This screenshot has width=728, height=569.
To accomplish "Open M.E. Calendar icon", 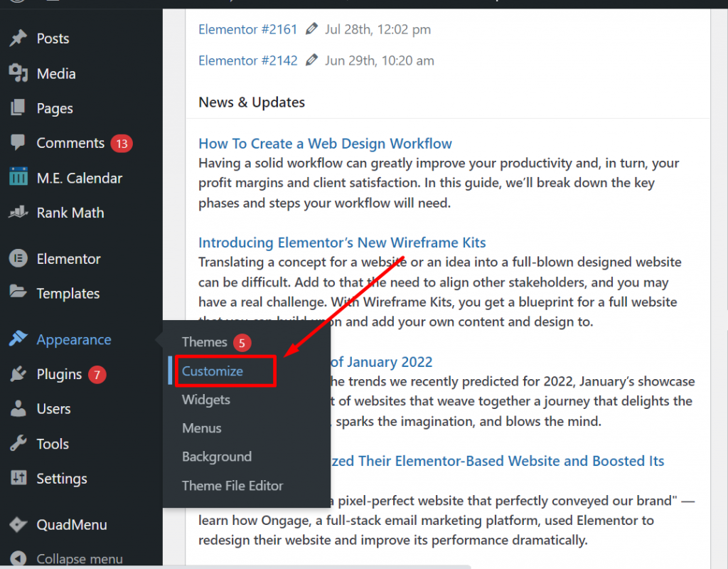I will (x=18, y=178).
